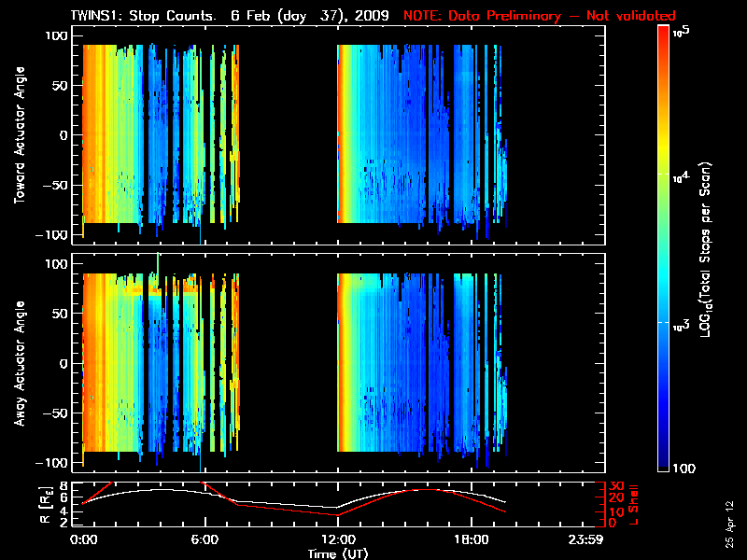Select the red 'Data Preliminary' note text
Screen dimensions: 747x560
tap(539, 16)
